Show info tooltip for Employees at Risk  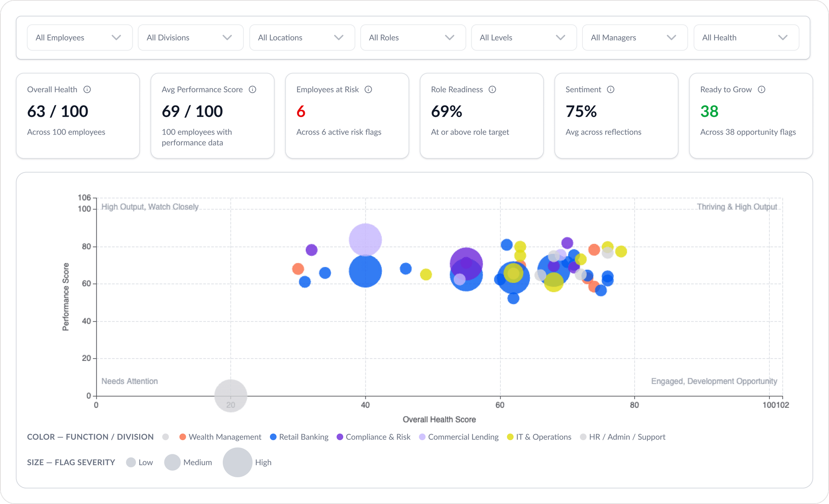[368, 89]
